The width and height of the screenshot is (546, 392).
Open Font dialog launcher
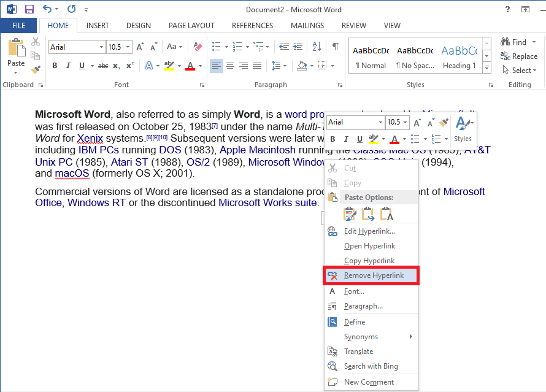click(202, 85)
